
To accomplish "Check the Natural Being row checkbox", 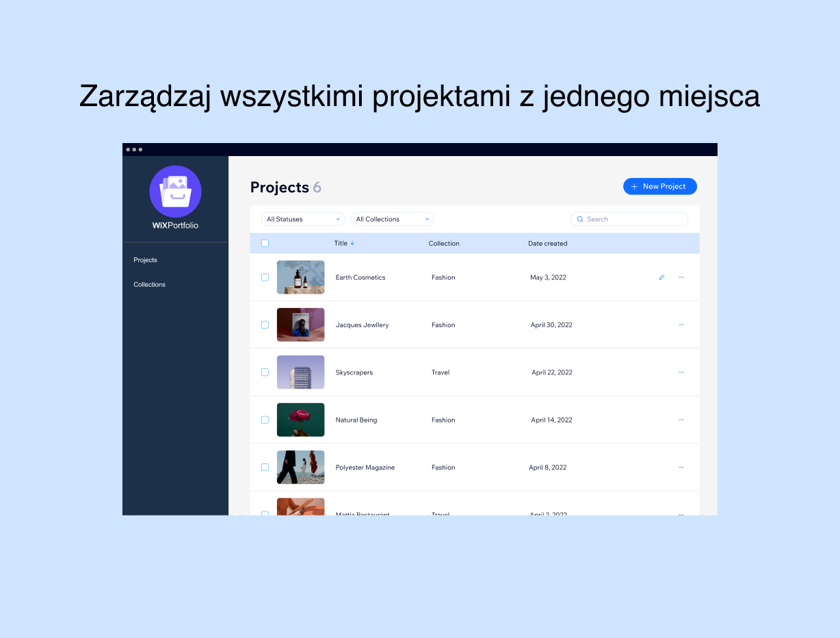I will pyautogui.click(x=265, y=420).
